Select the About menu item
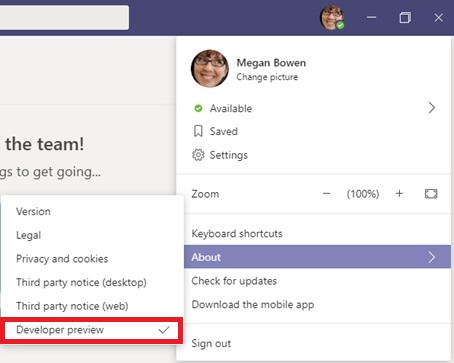This screenshot has width=454, height=363. click(317, 257)
